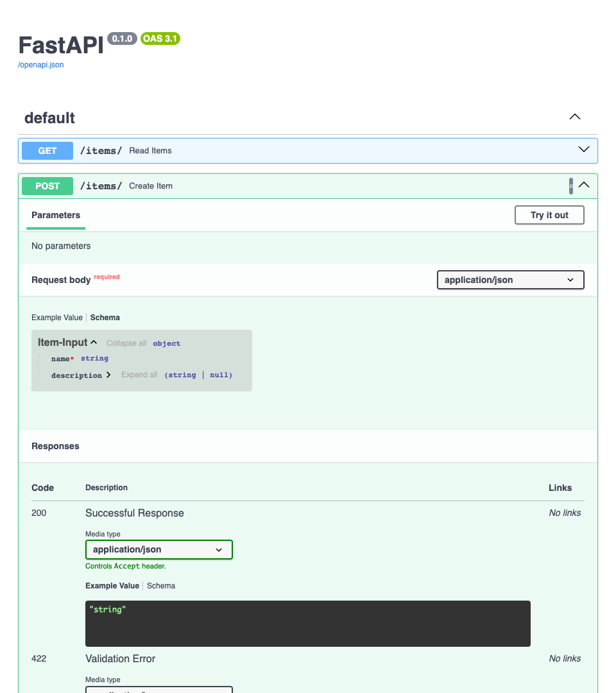This screenshot has width=616, height=693.
Task: Click the copy-path icon in POST row
Action: click(570, 186)
